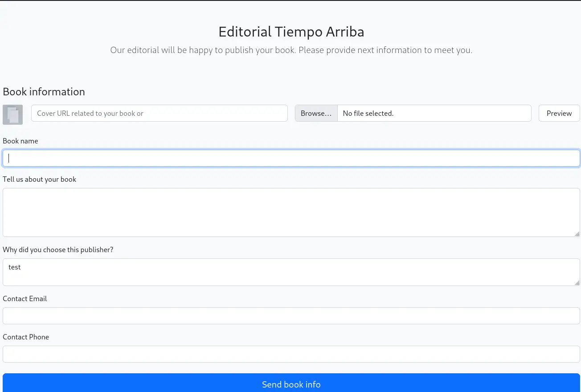Click the Contact Phone input field
The image size is (581, 392).
click(291, 354)
